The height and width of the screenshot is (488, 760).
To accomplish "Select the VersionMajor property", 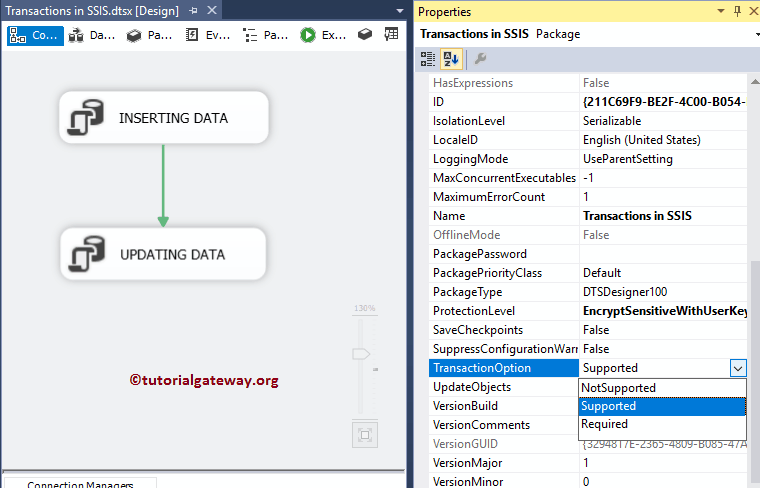I will [x=504, y=463].
